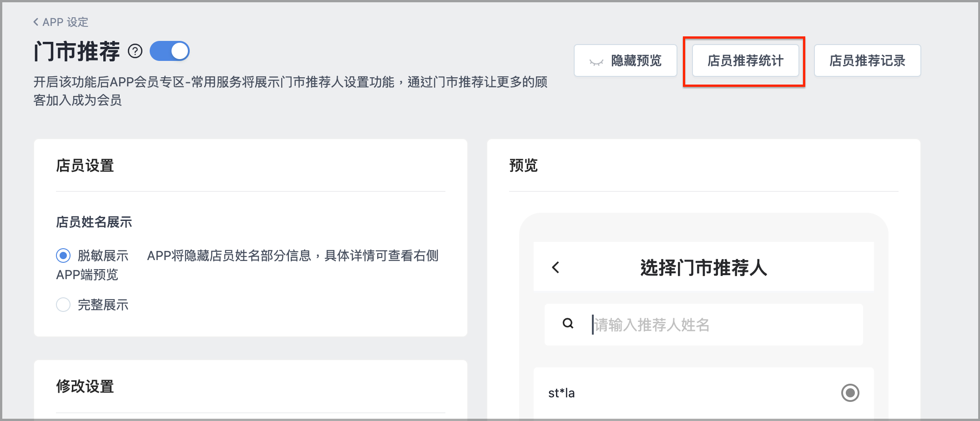This screenshot has height=421, width=980.
Task: Open 店员推荐统计 statistics page
Action: point(746,60)
